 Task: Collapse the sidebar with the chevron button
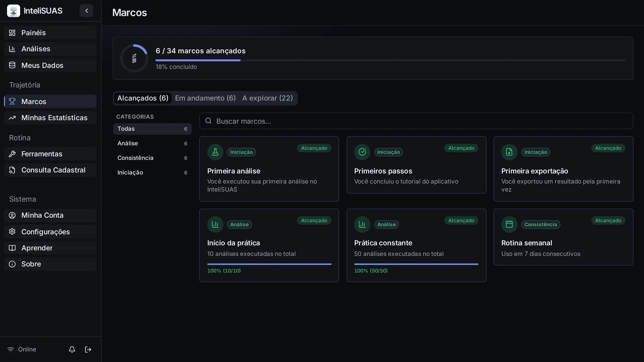(86, 11)
